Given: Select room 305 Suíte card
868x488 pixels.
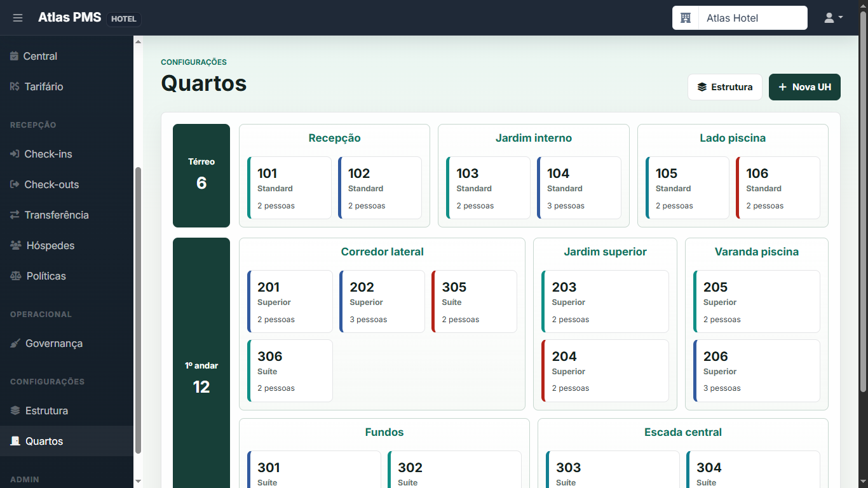Looking at the screenshot, I should (x=474, y=302).
